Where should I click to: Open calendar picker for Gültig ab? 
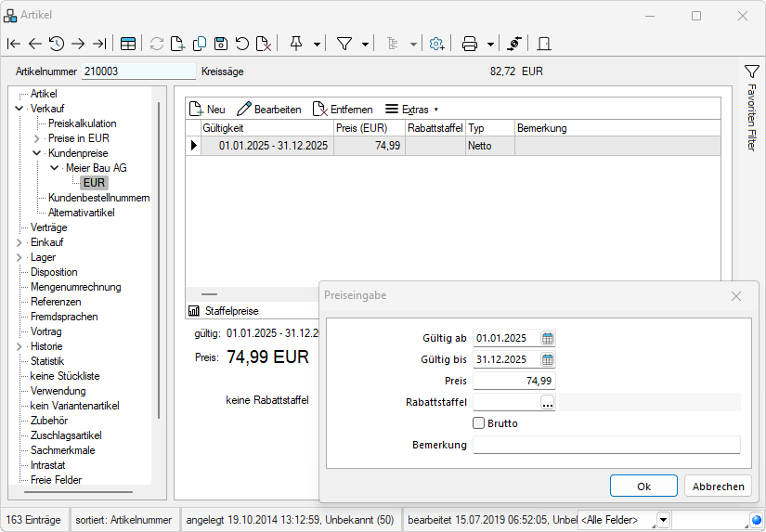547,338
